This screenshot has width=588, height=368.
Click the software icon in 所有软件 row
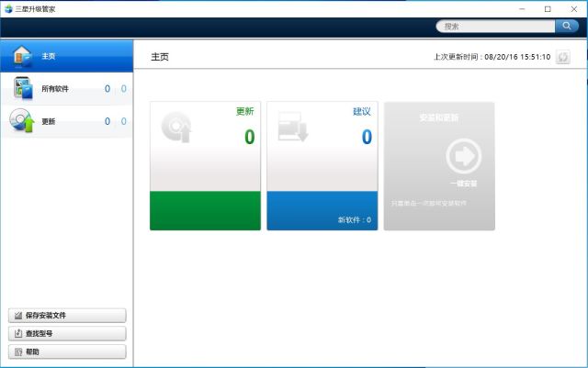(22, 88)
